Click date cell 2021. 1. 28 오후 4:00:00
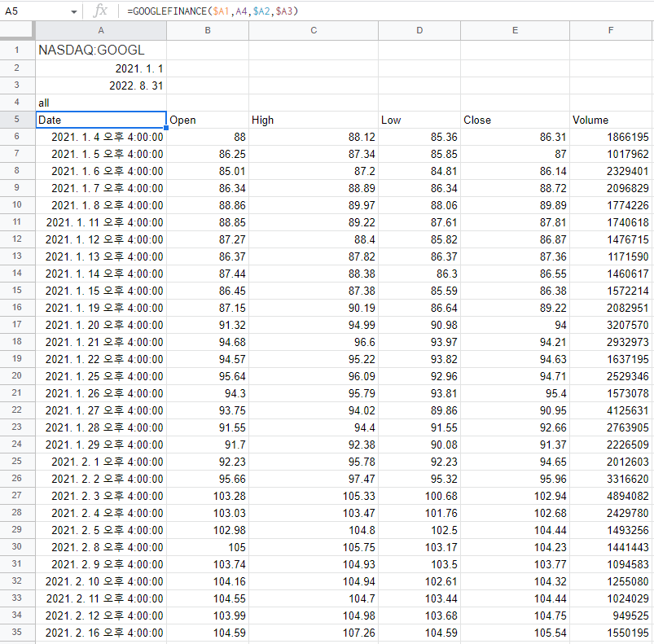The height and width of the screenshot is (644, 654). click(x=101, y=427)
